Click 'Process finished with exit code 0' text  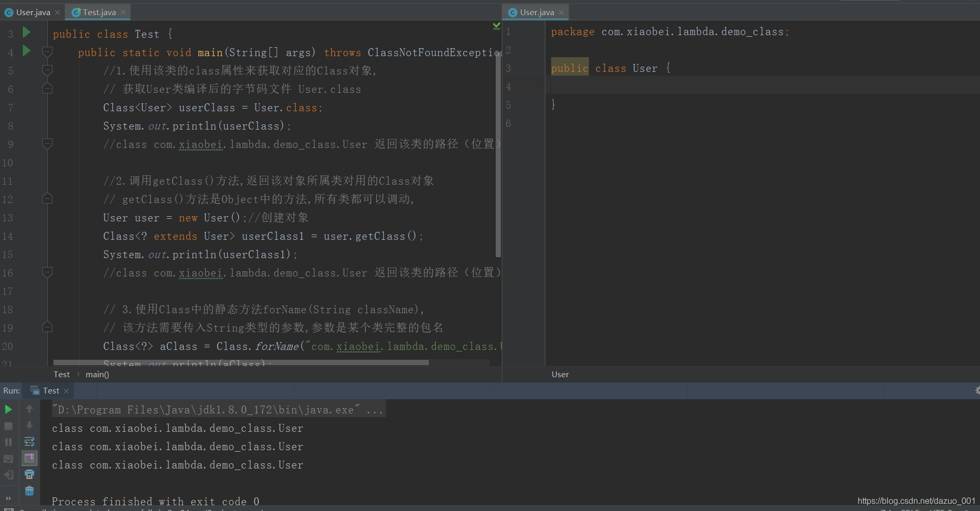(x=155, y=502)
